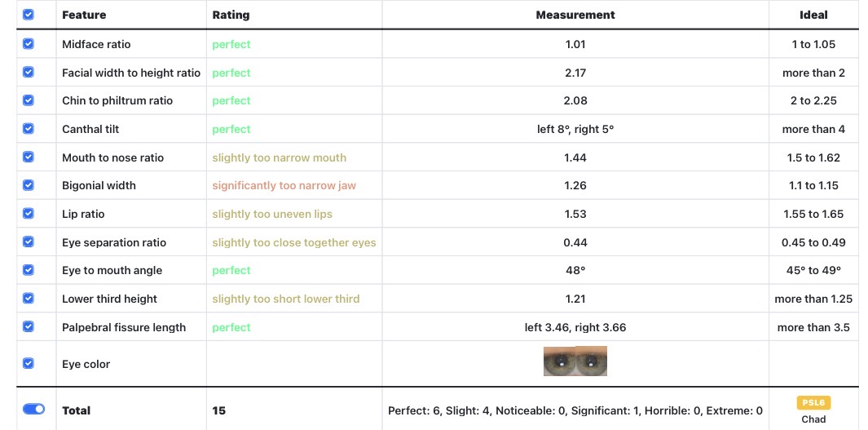Click the Feature column header

(84, 15)
